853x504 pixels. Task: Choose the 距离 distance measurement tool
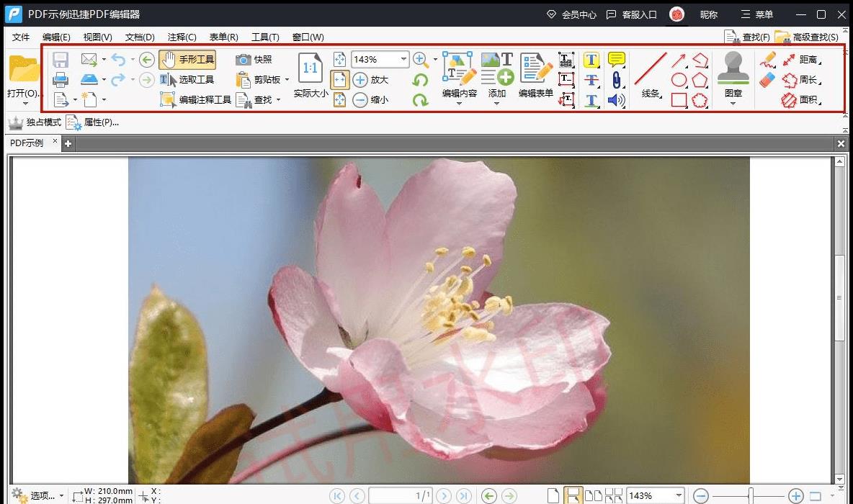click(x=808, y=60)
